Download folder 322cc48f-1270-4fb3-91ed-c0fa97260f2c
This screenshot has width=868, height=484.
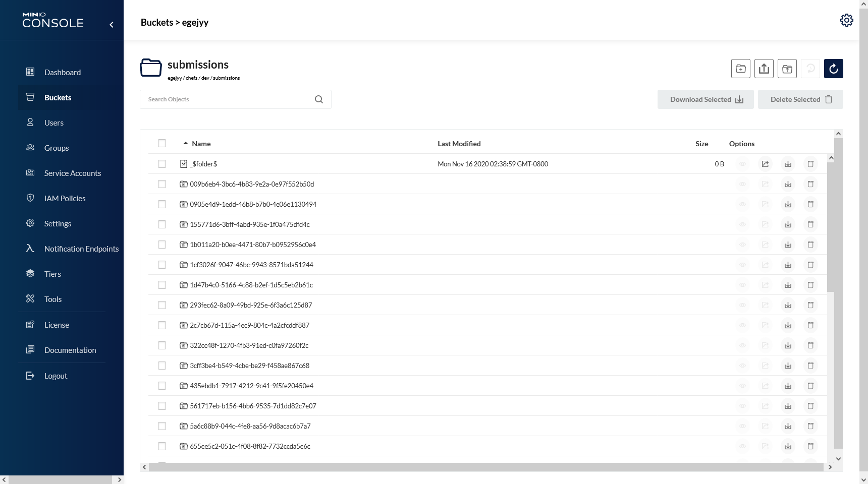(788, 345)
